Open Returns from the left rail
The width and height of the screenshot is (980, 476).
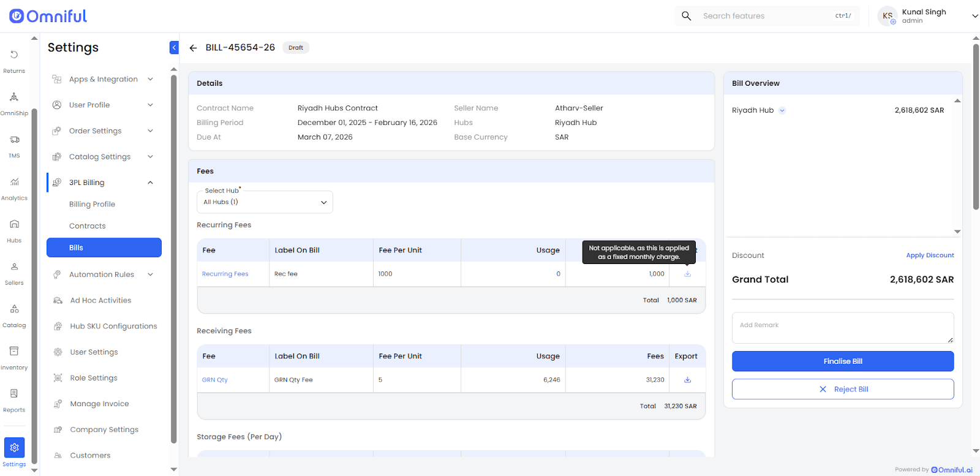pyautogui.click(x=14, y=60)
